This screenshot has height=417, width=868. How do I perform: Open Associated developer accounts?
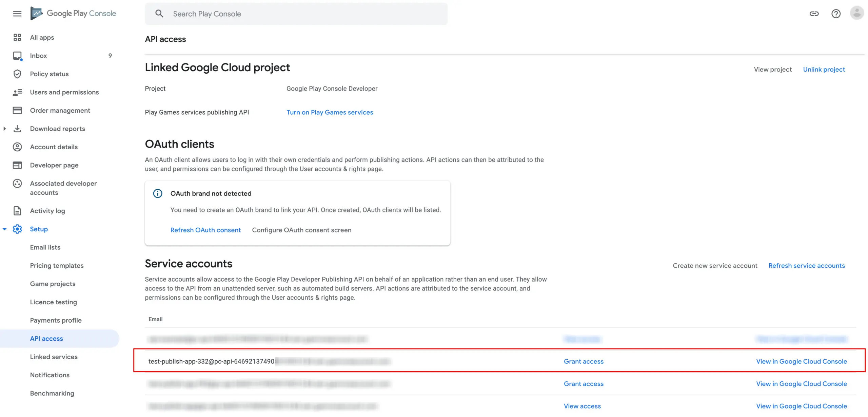click(63, 188)
